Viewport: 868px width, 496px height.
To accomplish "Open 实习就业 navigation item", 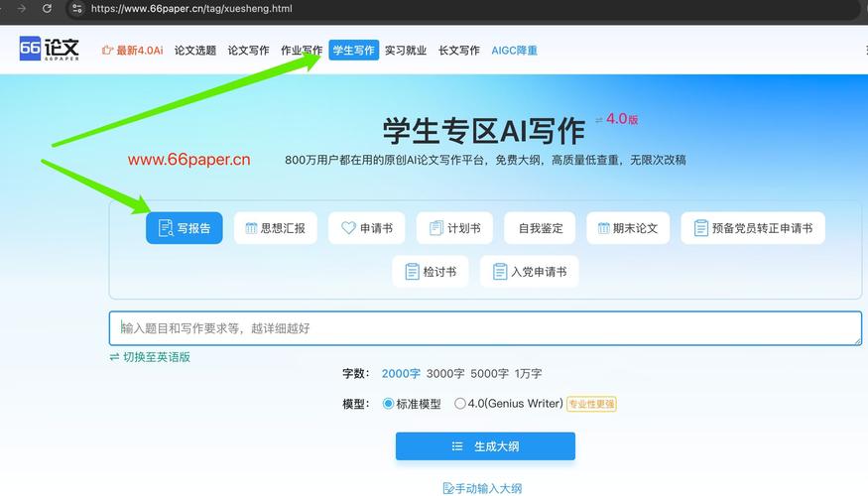I will (x=406, y=51).
